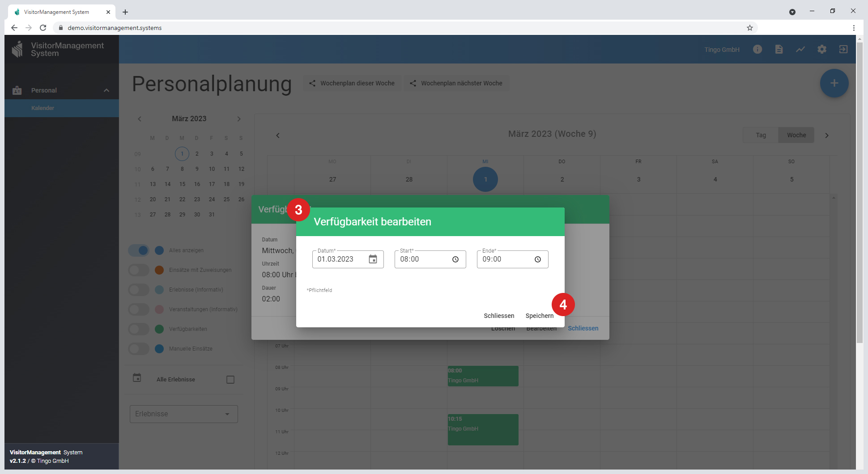
Task: Select Kalender in the sidebar
Action: coord(43,108)
